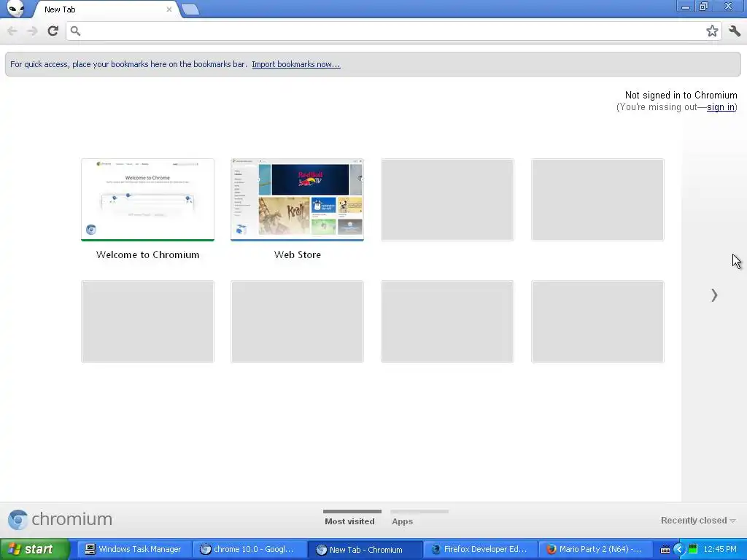Click the sign in link
This screenshot has width=747, height=560.
click(720, 107)
